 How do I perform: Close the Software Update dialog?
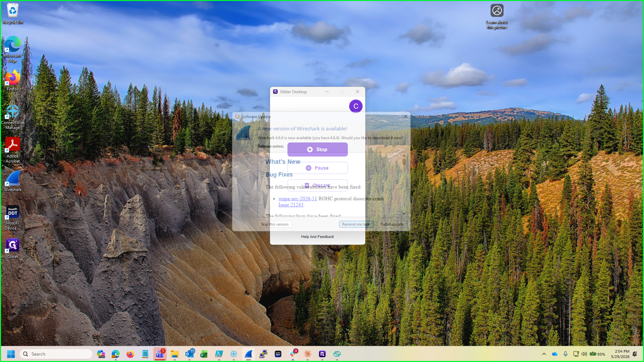[406, 117]
